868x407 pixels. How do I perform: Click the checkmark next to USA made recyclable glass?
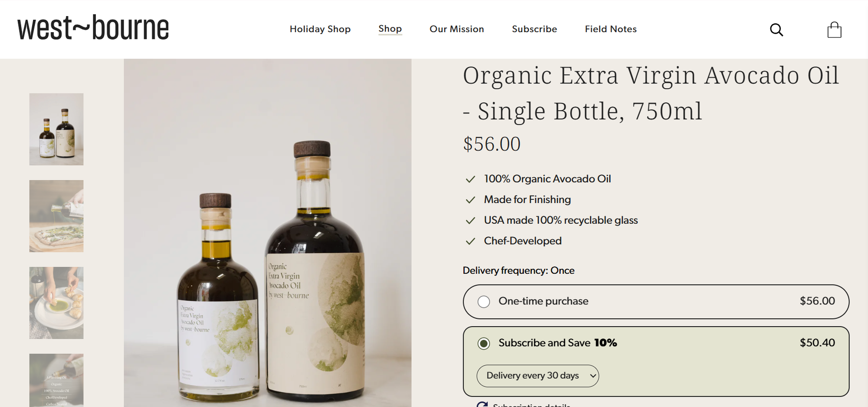[x=470, y=220]
